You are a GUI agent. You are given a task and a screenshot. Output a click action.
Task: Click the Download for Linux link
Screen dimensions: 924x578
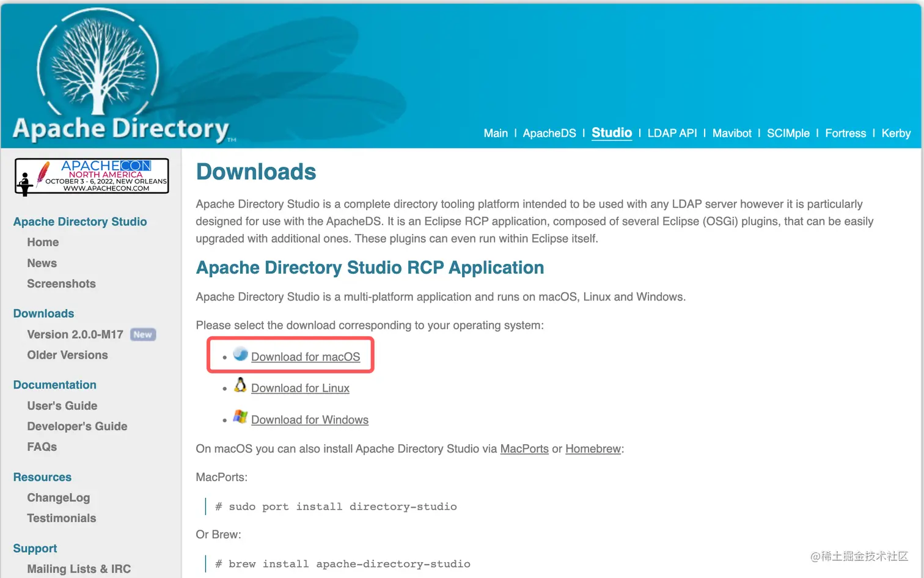click(x=300, y=388)
